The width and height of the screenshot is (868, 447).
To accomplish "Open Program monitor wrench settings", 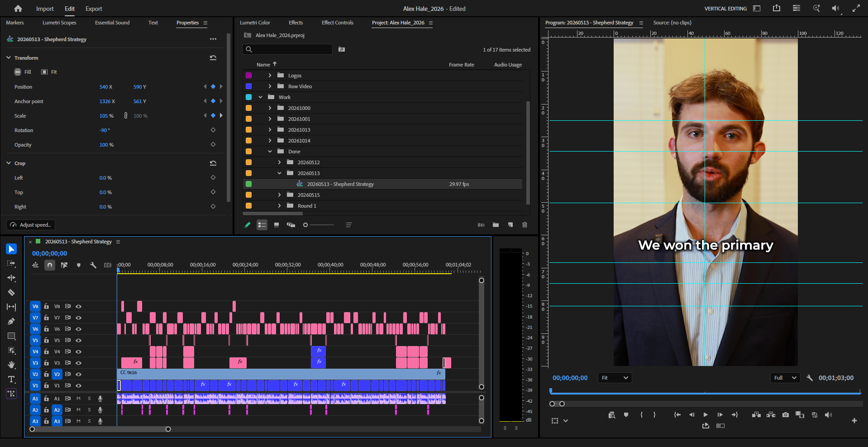I will tap(810, 378).
